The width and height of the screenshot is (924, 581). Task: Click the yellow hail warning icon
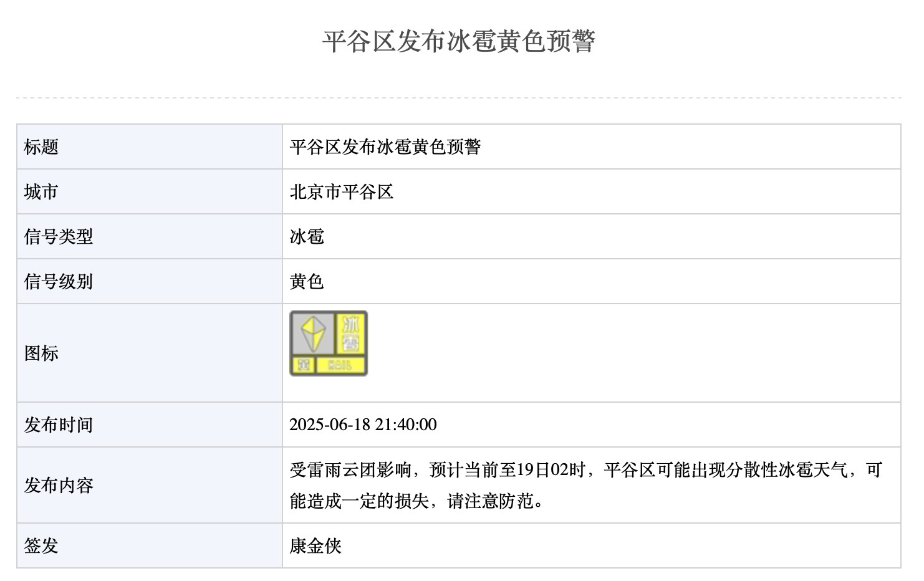tap(329, 343)
